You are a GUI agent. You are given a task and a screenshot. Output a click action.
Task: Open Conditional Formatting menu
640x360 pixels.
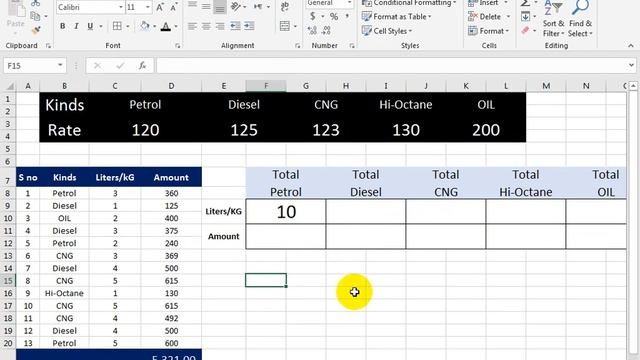[409, 3]
